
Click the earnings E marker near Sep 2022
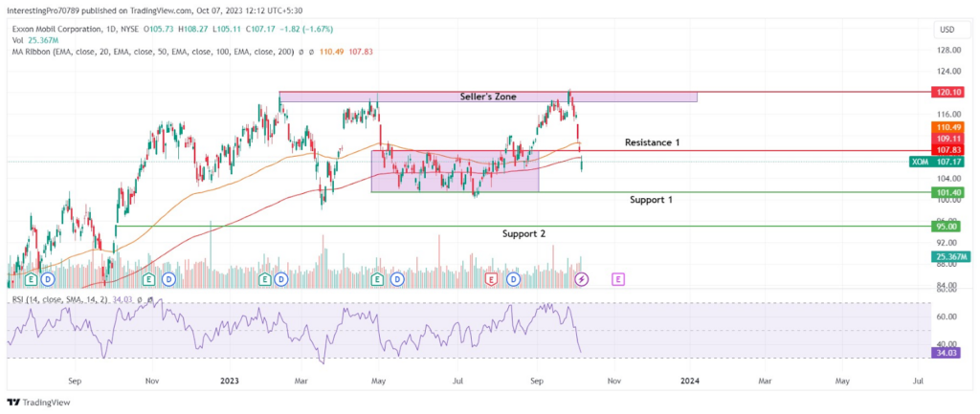30,278
